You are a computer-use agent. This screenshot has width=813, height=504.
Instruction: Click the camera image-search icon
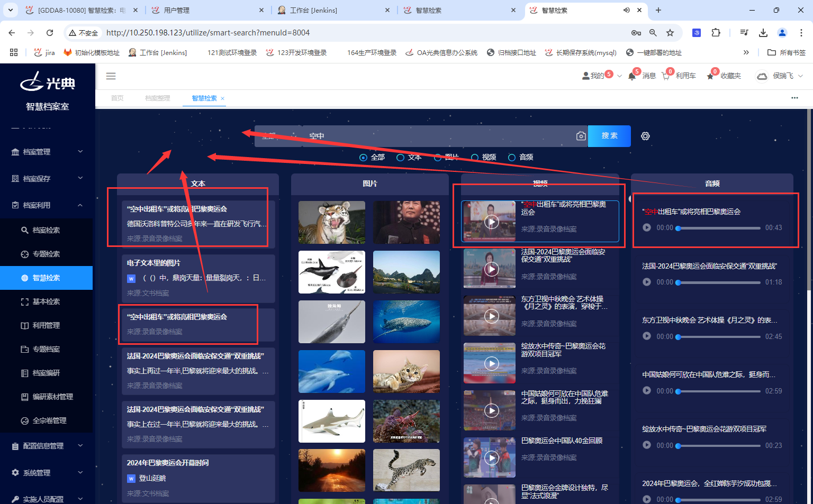click(x=581, y=136)
